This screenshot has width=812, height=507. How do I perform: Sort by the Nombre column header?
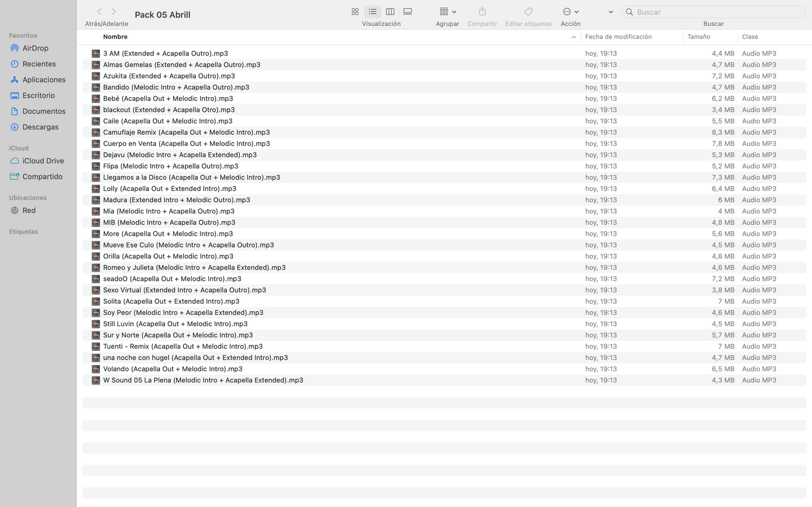pos(115,37)
